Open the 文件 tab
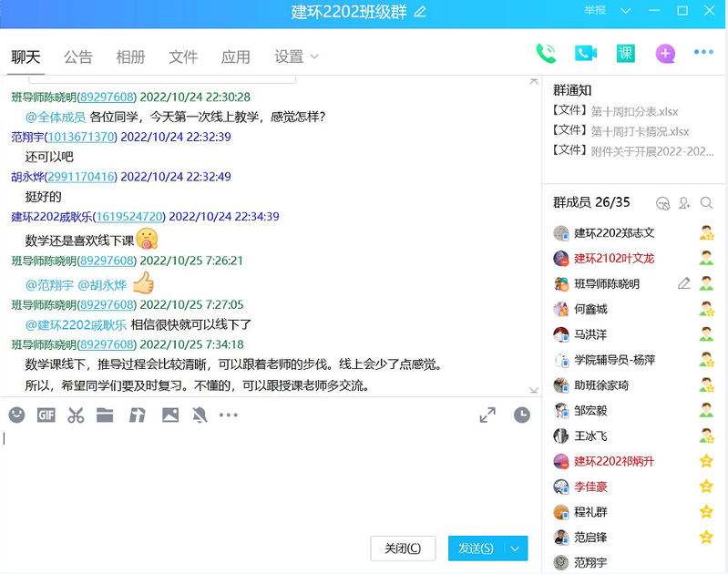Screen dimensions: 728x574 tap(183, 57)
